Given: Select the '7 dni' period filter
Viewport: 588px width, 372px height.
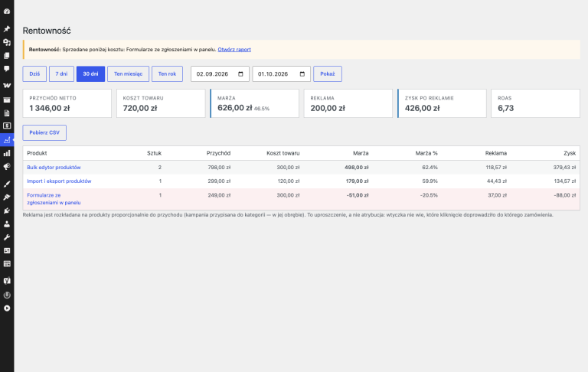Looking at the screenshot, I should point(61,74).
